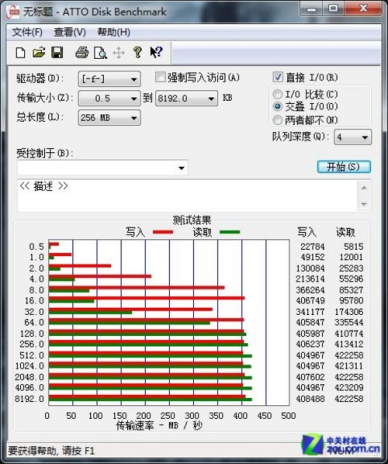Open About via the question mark icon
The height and width of the screenshot is (464, 388).
(137, 53)
